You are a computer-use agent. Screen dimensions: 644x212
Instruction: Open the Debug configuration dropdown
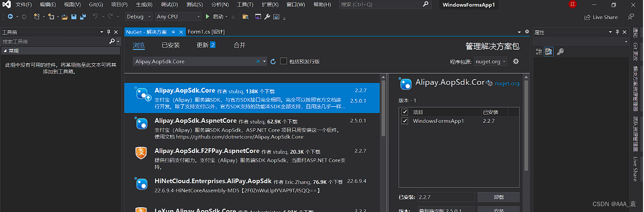coord(139,17)
